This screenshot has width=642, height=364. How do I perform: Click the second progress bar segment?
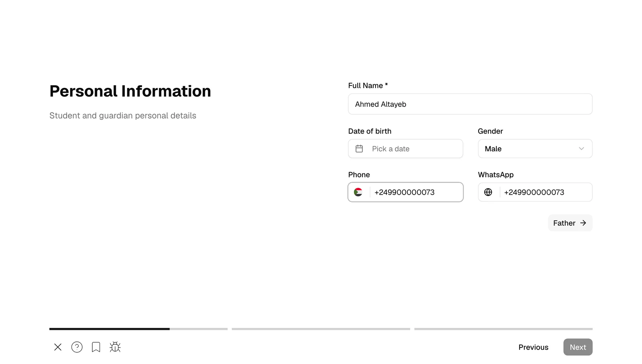click(x=321, y=329)
